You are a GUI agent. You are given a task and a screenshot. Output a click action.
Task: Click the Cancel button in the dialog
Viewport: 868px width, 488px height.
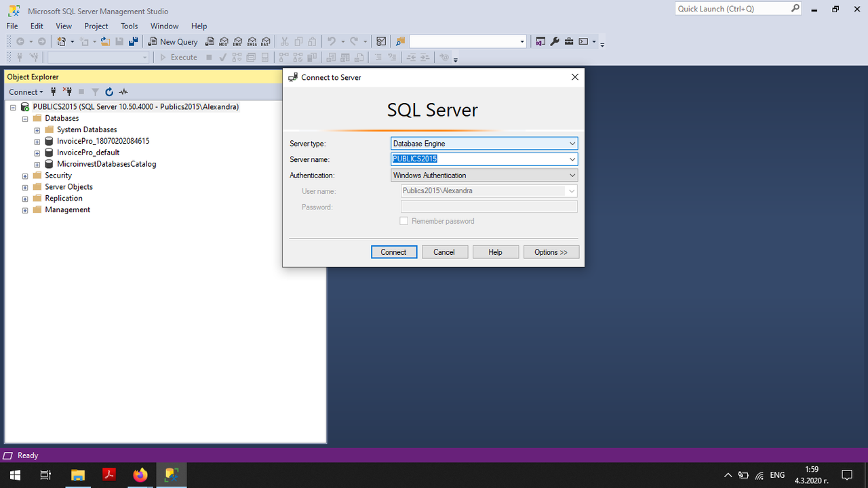(444, 251)
